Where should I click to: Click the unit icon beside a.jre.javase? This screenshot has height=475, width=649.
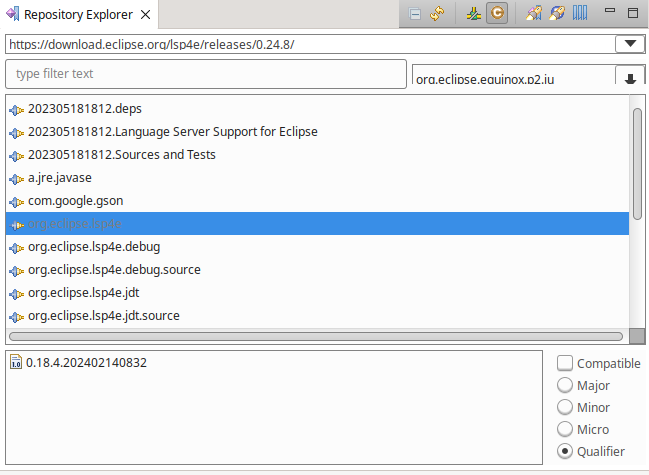click(17, 179)
